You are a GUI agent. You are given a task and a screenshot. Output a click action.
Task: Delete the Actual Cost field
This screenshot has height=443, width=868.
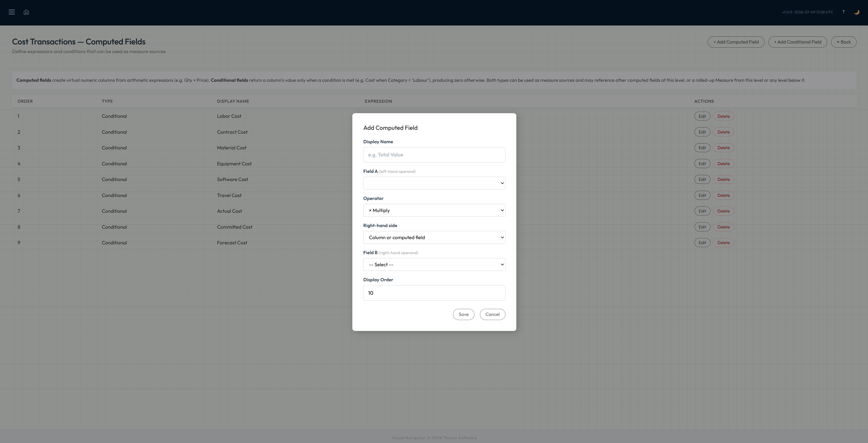click(723, 211)
